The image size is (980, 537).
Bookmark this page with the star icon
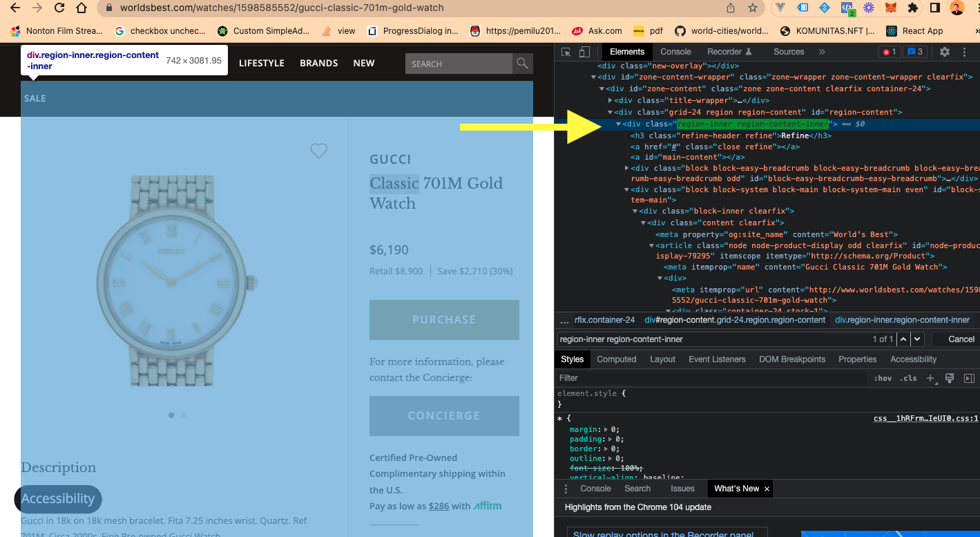pyautogui.click(x=753, y=8)
